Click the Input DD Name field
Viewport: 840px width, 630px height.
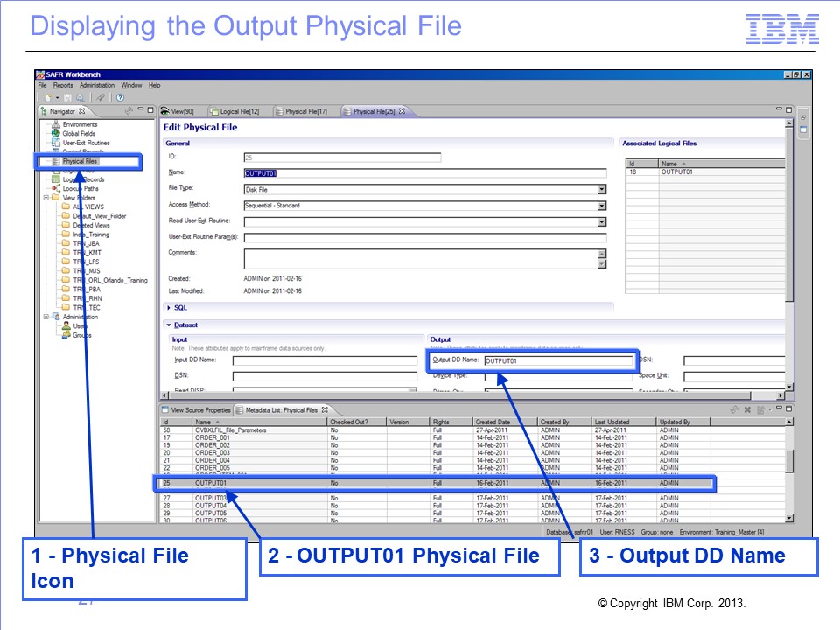325,360
